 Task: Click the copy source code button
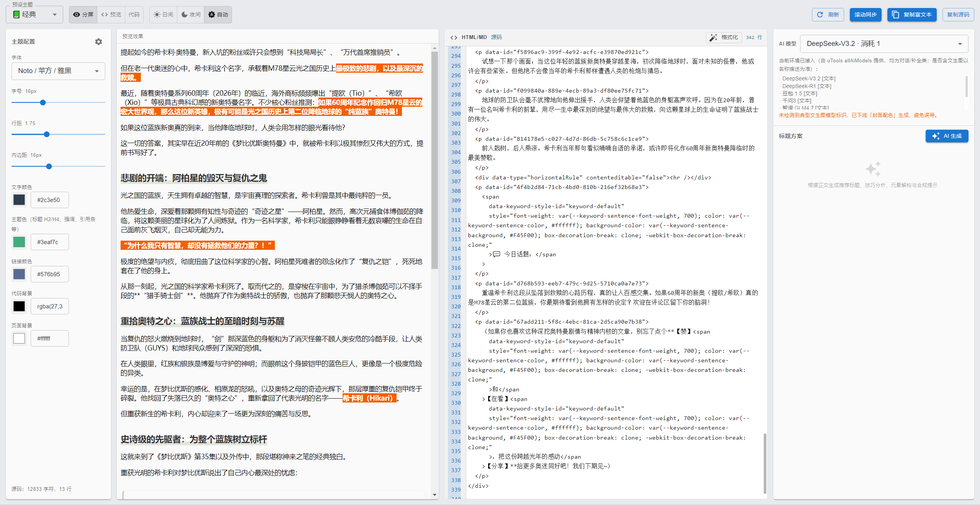pos(958,15)
